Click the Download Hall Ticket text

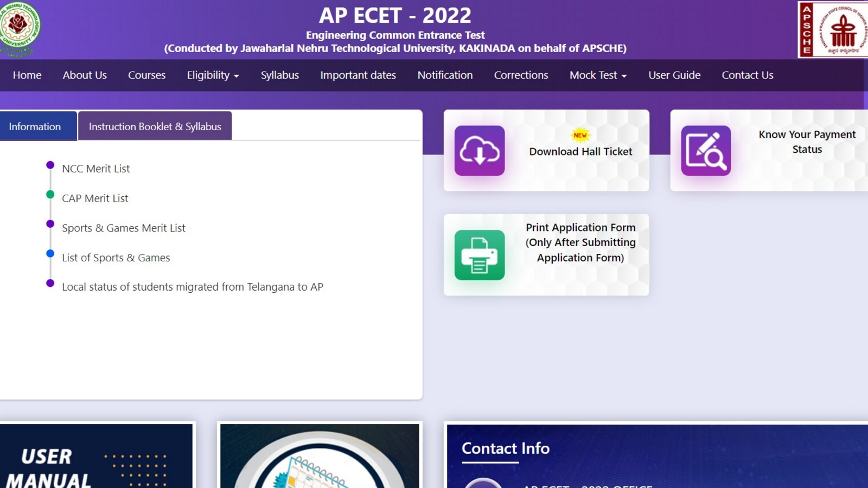580,152
